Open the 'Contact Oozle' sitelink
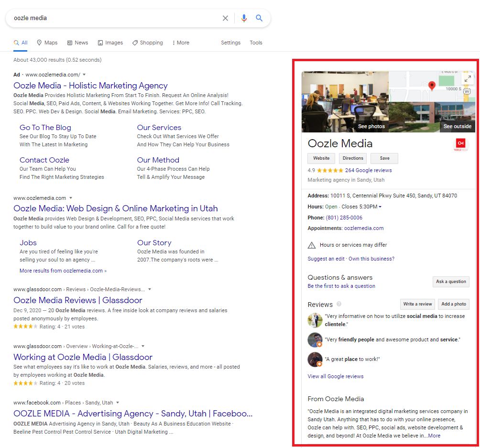Screen dimensions: 480x448 (44, 160)
